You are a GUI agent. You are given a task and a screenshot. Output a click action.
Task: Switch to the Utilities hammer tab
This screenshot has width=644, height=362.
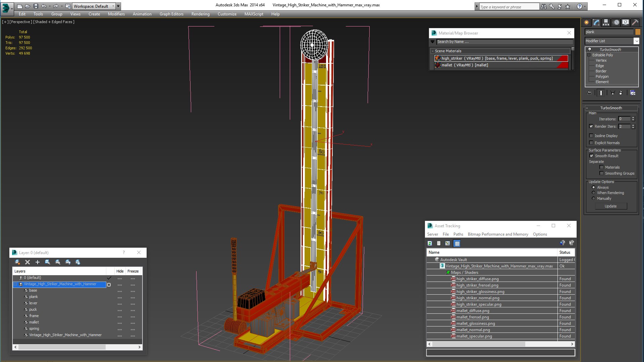pyautogui.click(x=635, y=22)
